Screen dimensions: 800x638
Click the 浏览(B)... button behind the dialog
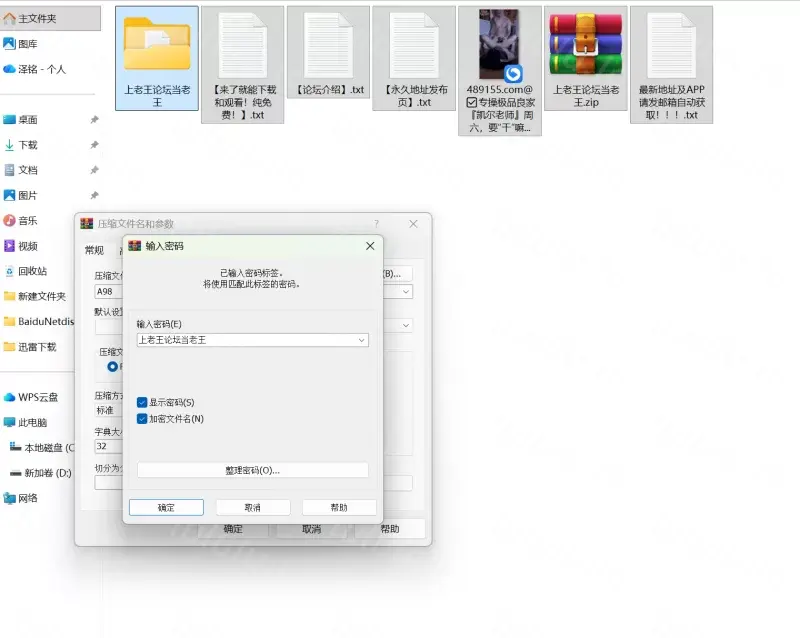coord(397,274)
